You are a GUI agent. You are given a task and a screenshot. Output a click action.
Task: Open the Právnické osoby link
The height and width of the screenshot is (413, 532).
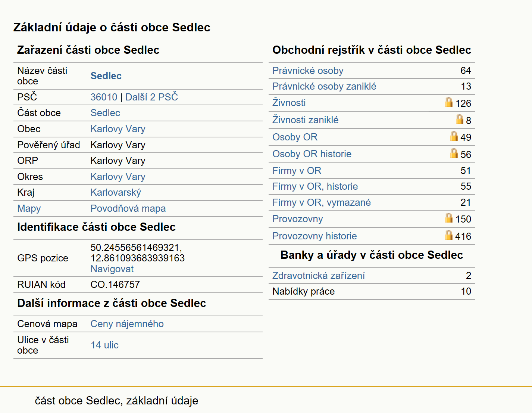[x=308, y=71]
